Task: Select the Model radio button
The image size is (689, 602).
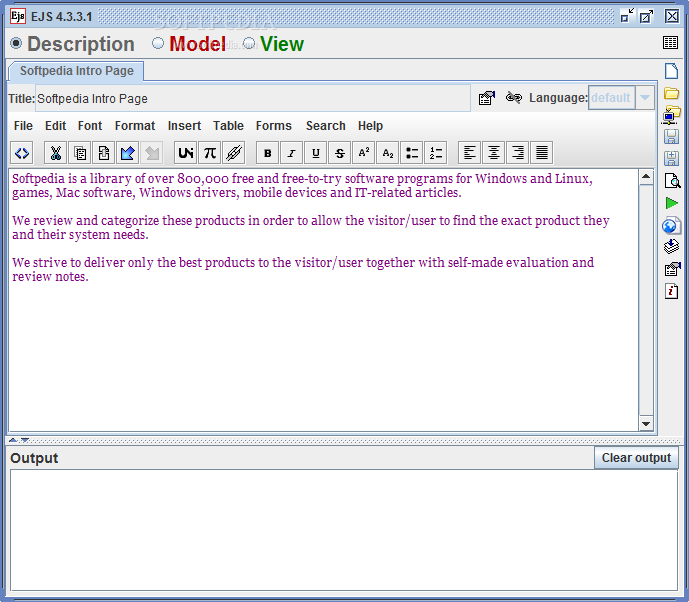Action: click(158, 43)
